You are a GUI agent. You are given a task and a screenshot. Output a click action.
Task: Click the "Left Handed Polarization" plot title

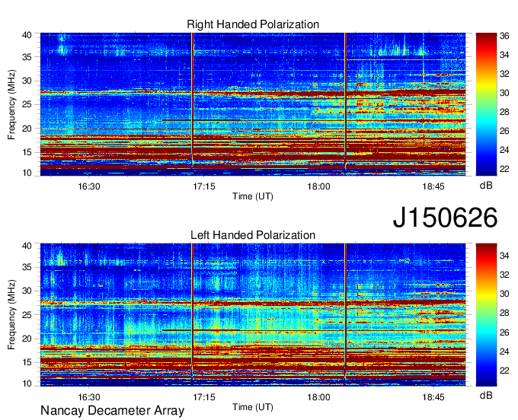tap(253, 235)
